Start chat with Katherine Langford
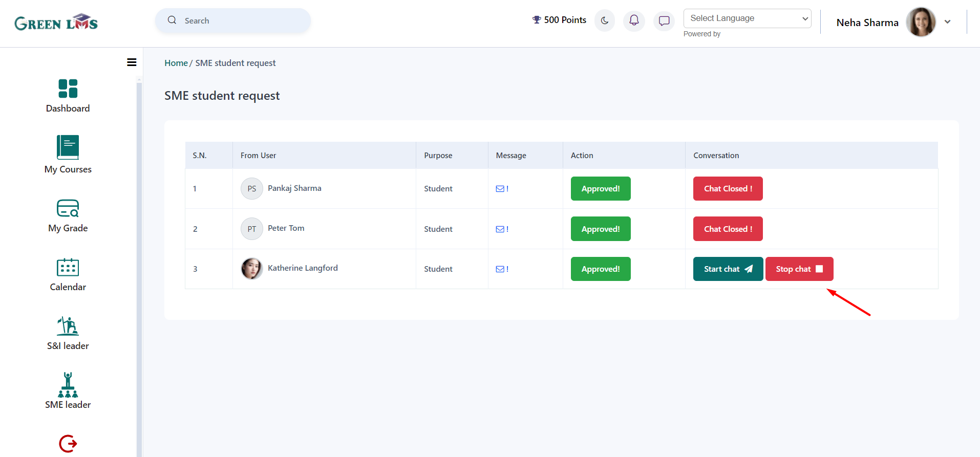Viewport: 980px width, 457px height. (728, 269)
